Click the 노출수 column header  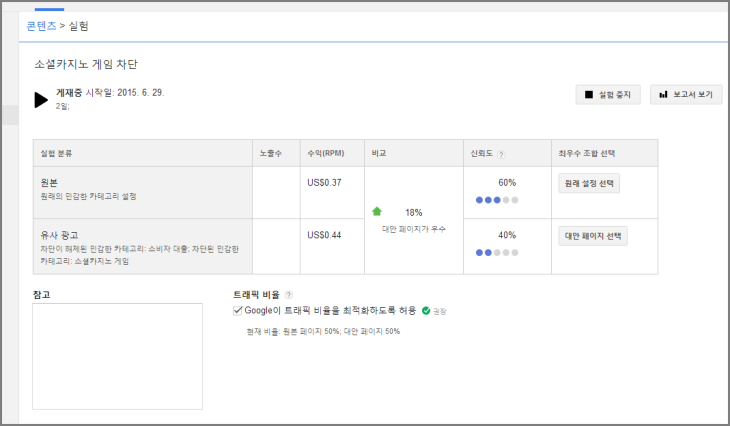tap(271, 154)
